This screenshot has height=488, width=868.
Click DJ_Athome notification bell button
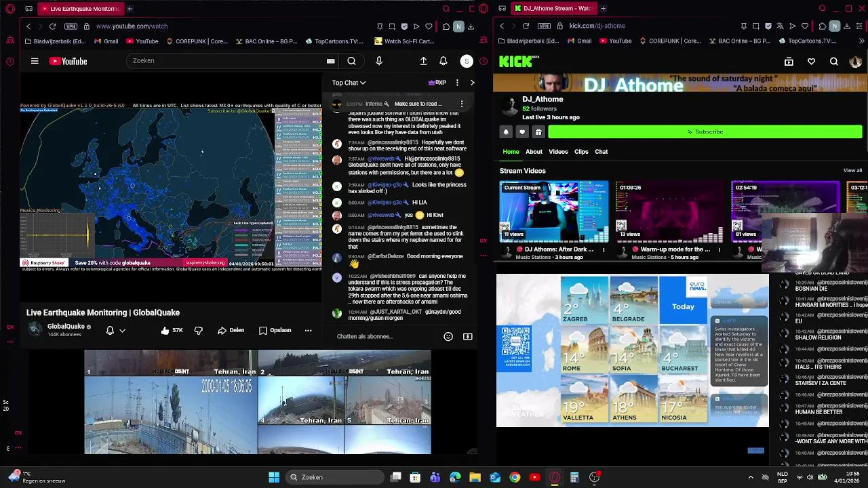click(506, 131)
